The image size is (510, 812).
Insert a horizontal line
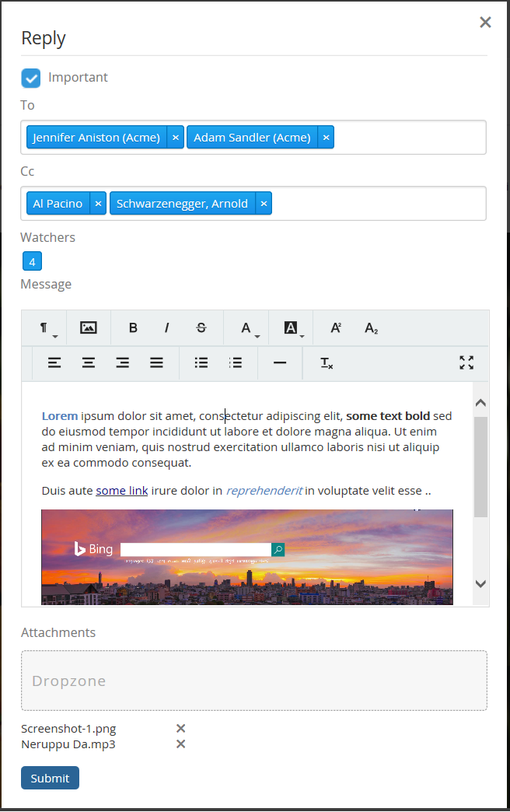(280, 362)
